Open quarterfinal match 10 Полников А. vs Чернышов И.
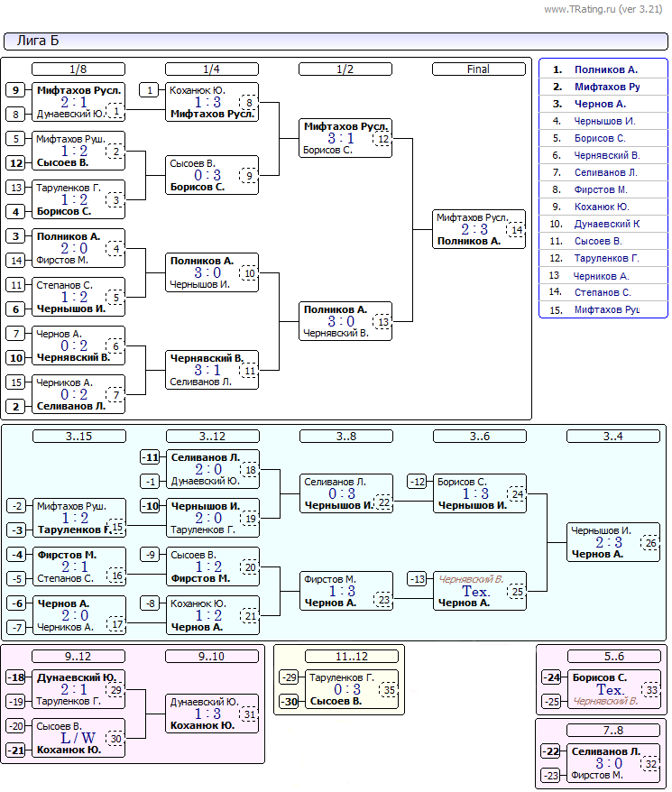Image resolution: width=672 pixels, height=792 pixels. (x=212, y=272)
